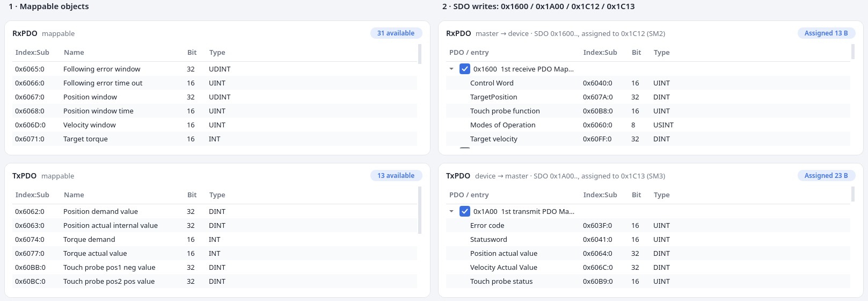This screenshot has height=301, width=868.
Task: Select the Velocity Actual Value entry
Action: [x=648, y=267]
